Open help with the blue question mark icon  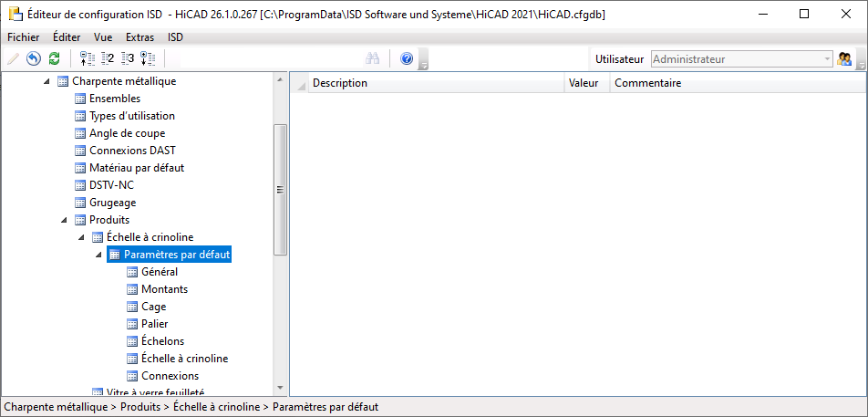pyautogui.click(x=407, y=58)
